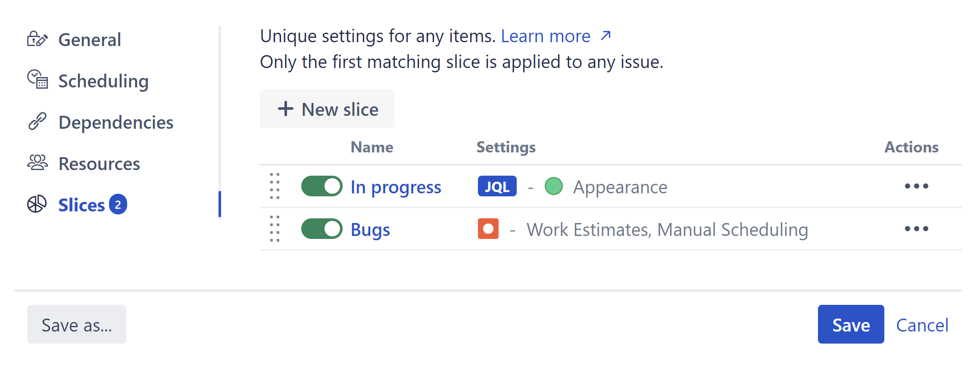
Task: Click the Dependencies link icon
Action: 37,121
